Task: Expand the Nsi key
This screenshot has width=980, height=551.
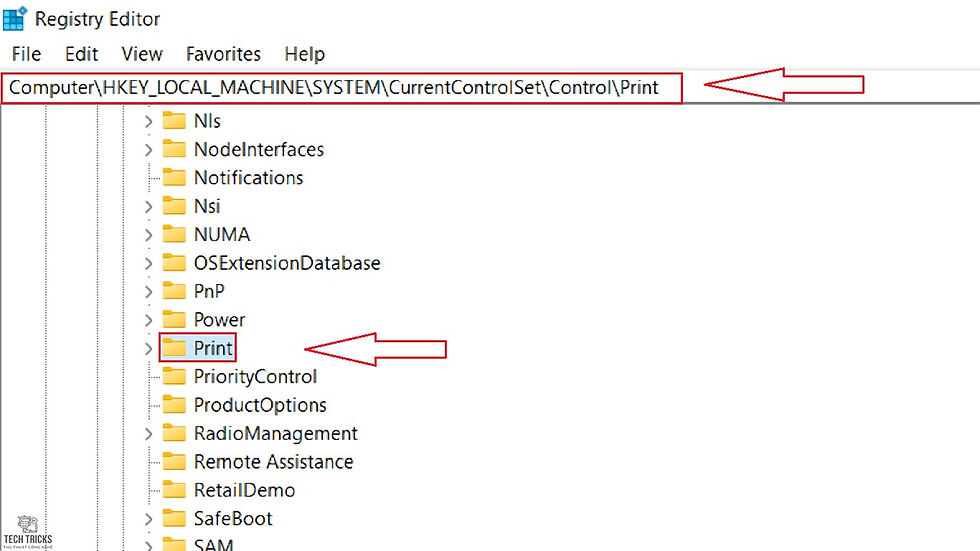Action: click(148, 207)
